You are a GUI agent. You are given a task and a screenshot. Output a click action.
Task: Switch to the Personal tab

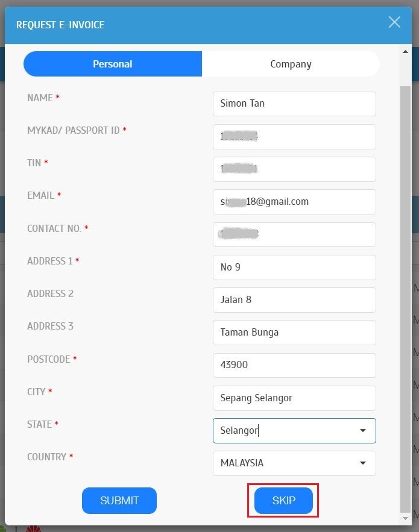pyautogui.click(x=113, y=64)
